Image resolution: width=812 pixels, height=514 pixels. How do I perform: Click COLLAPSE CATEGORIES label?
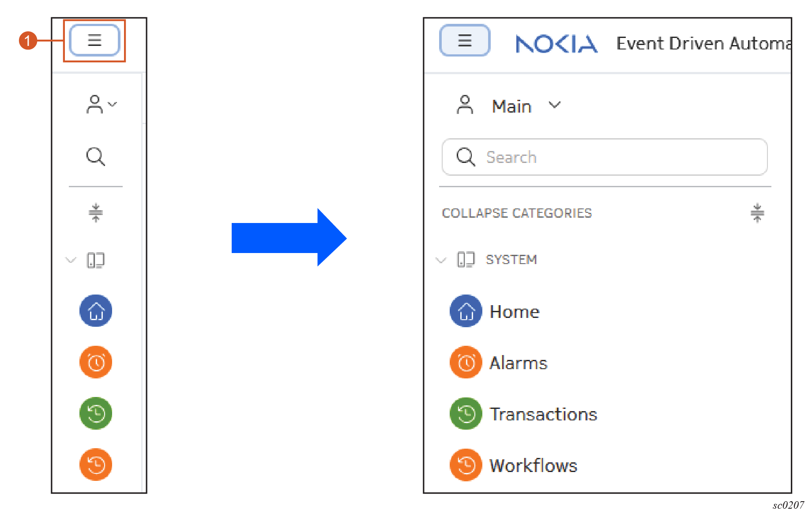click(x=517, y=213)
